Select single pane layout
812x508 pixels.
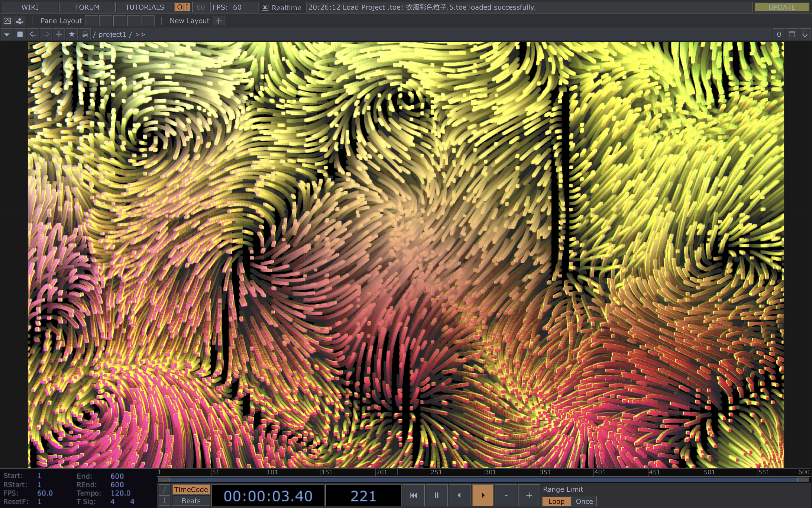[x=92, y=21]
